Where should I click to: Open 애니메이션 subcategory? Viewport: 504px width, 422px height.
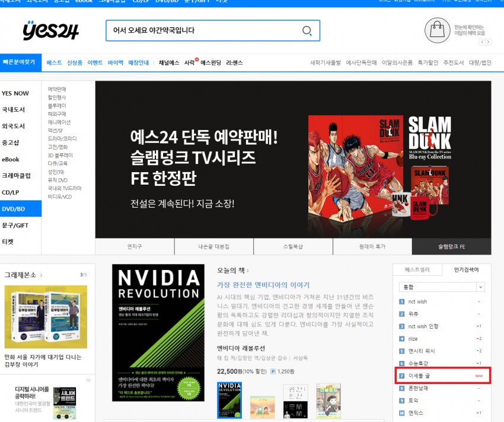coord(59,122)
